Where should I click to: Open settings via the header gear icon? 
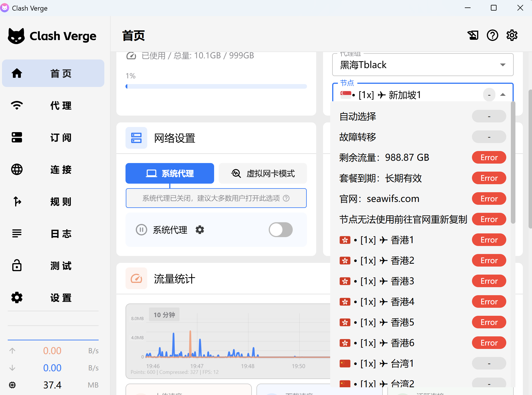tap(512, 35)
